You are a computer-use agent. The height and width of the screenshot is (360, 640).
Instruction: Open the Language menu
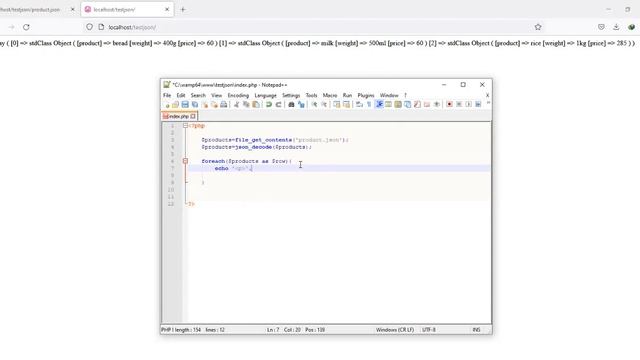coord(265,95)
